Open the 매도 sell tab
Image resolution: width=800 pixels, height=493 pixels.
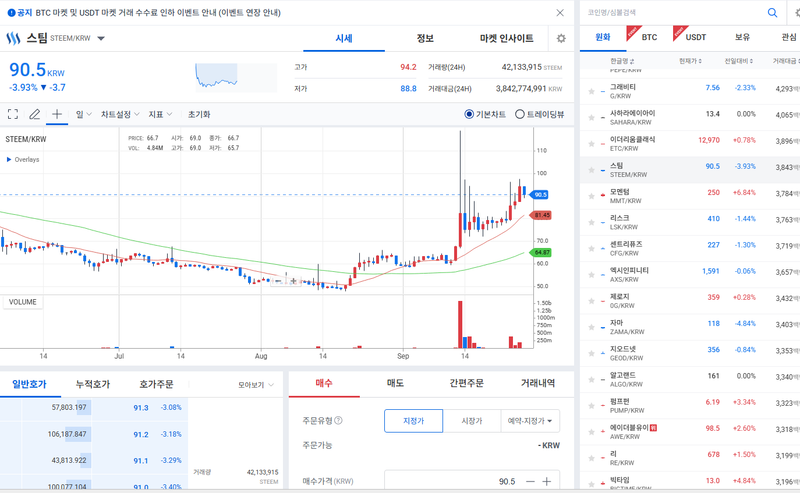tap(395, 383)
